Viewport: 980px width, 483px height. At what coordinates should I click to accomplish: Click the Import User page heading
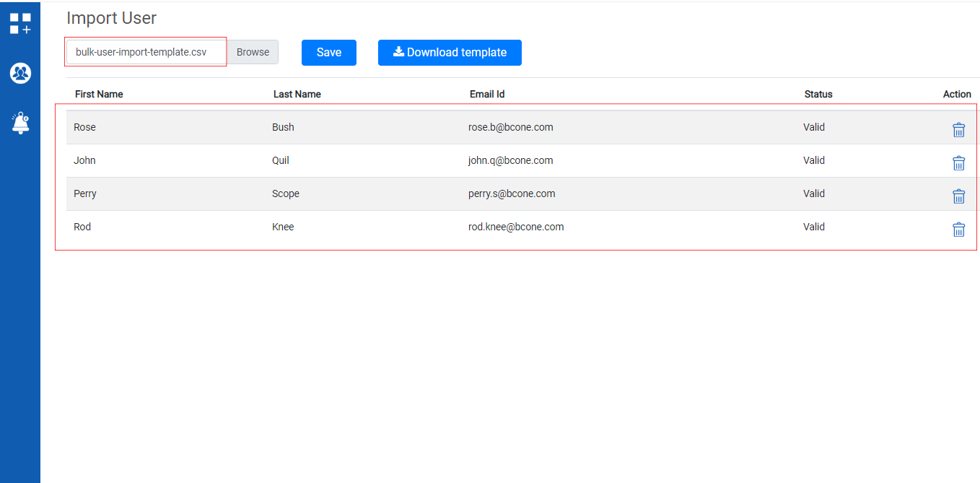pos(112,18)
